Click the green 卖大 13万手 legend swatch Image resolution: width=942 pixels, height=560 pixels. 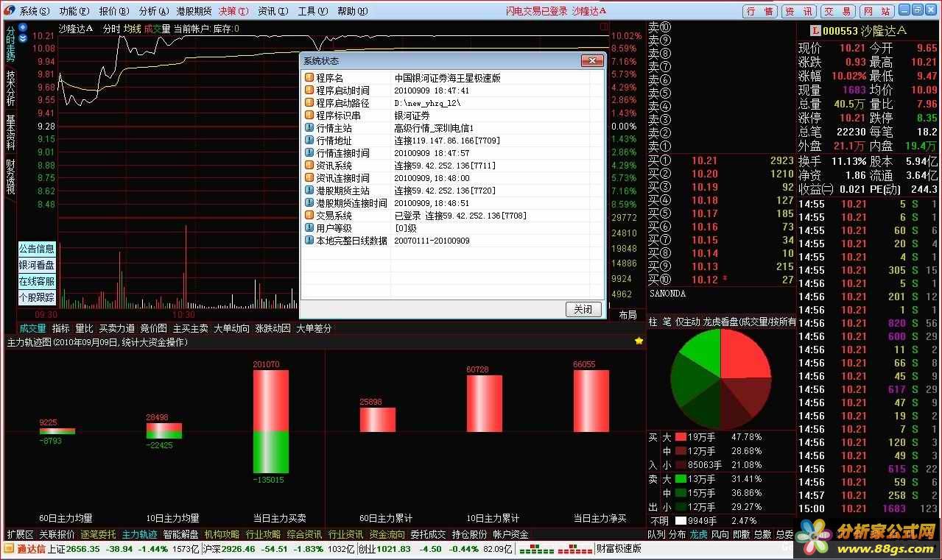[681, 479]
